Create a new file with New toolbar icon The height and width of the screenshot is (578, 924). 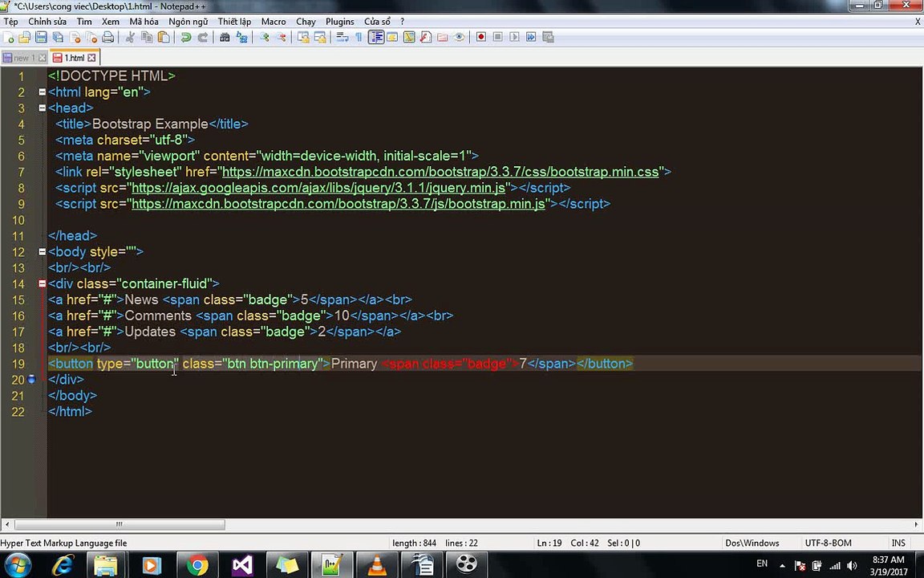8,37
